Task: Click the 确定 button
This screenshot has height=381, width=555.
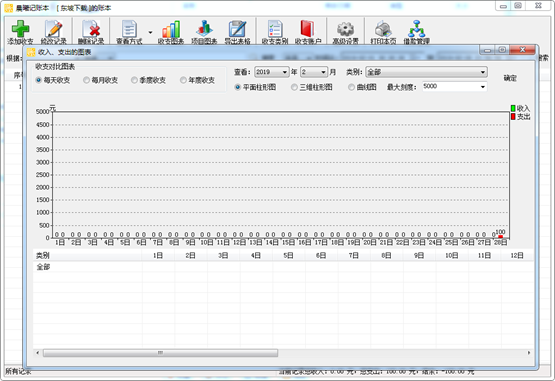Action: click(x=510, y=78)
